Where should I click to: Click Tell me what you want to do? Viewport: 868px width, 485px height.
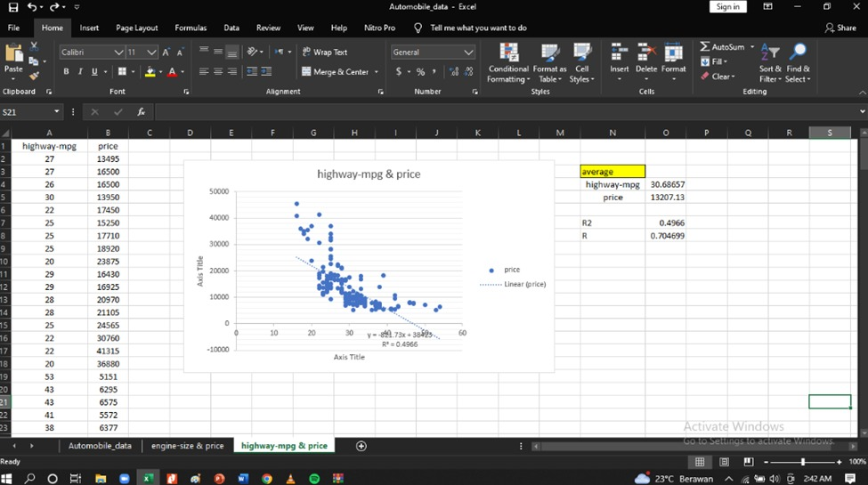point(478,28)
